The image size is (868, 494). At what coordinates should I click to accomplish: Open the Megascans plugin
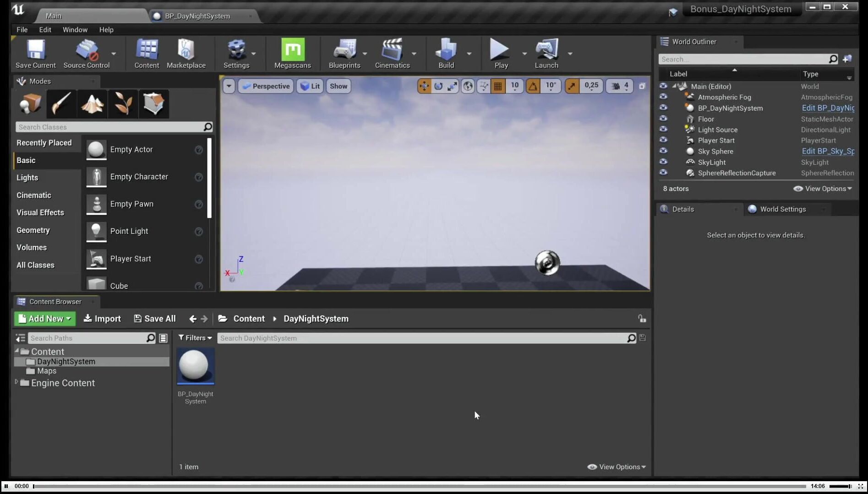click(293, 54)
